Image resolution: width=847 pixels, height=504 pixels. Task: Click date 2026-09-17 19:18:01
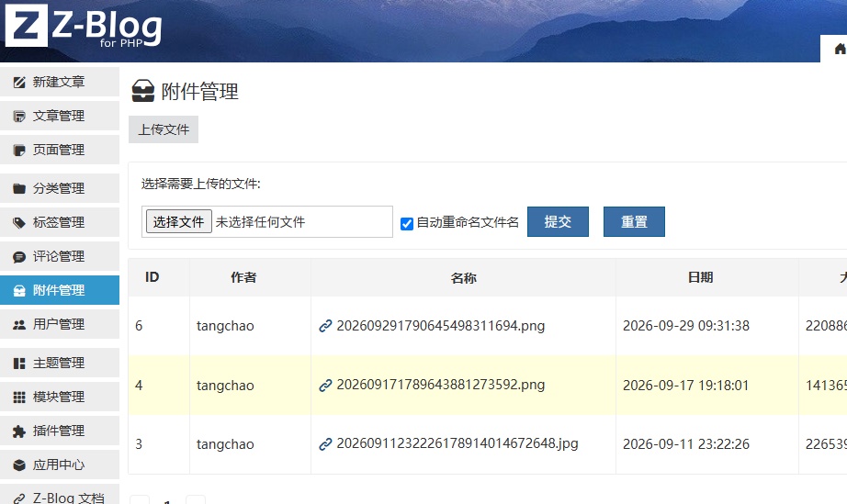686,386
